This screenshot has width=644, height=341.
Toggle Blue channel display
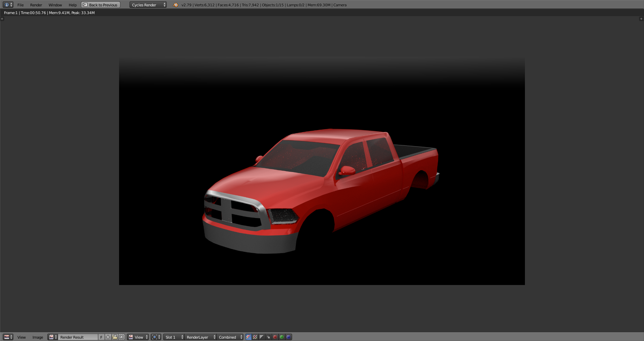tap(288, 337)
